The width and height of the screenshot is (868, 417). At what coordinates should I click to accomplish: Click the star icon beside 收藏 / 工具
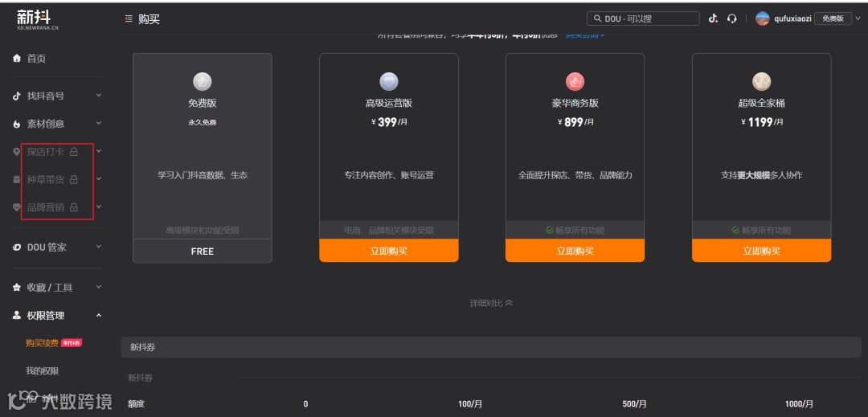[17, 288]
